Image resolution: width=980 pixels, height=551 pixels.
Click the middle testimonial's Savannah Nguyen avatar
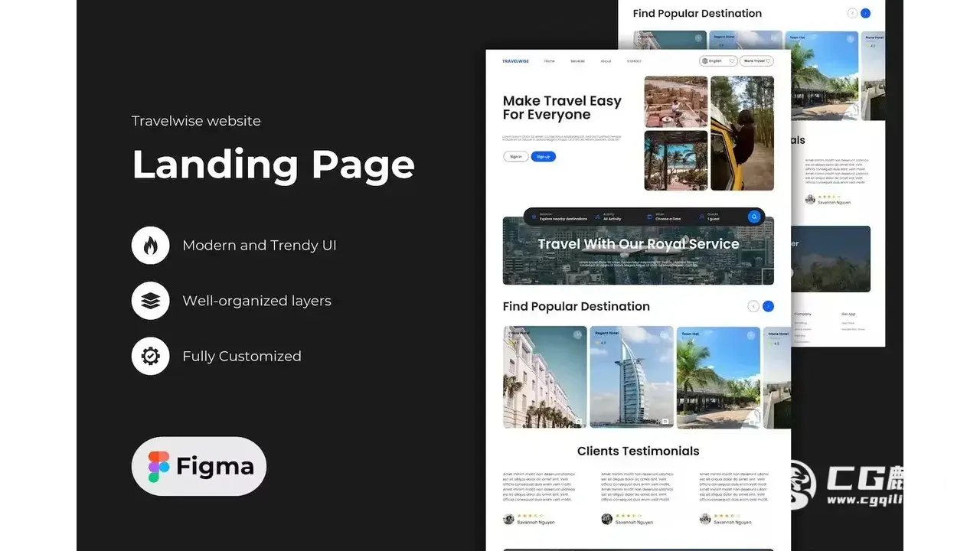[607, 519]
